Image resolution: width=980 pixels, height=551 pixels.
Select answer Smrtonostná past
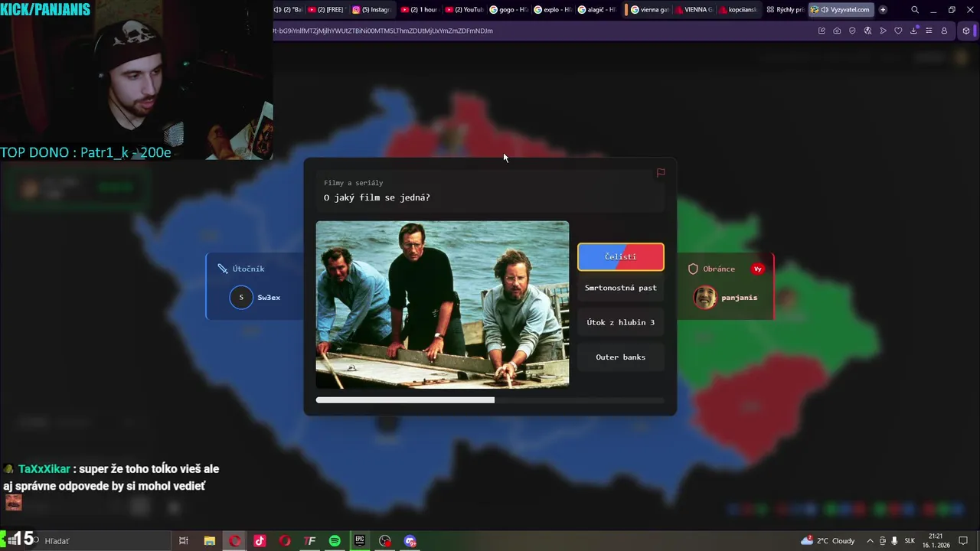620,289
